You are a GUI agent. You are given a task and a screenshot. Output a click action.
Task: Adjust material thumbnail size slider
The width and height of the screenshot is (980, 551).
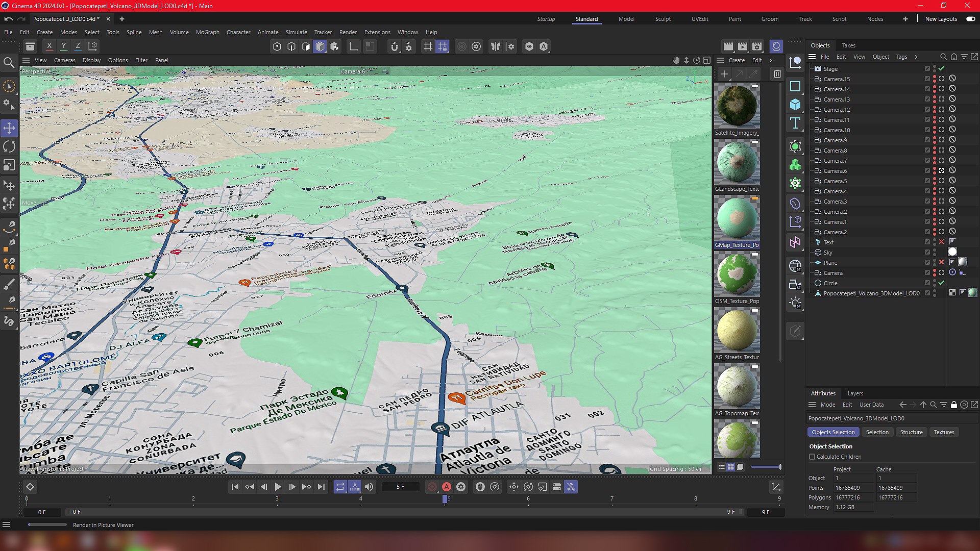click(766, 467)
